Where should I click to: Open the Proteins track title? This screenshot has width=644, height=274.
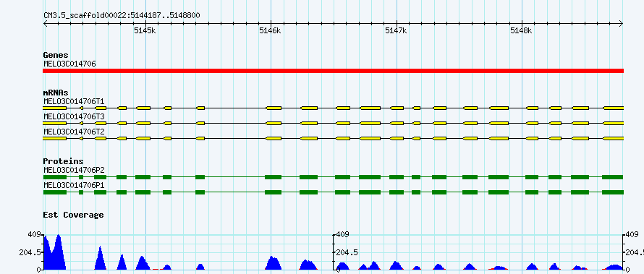coord(63,161)
